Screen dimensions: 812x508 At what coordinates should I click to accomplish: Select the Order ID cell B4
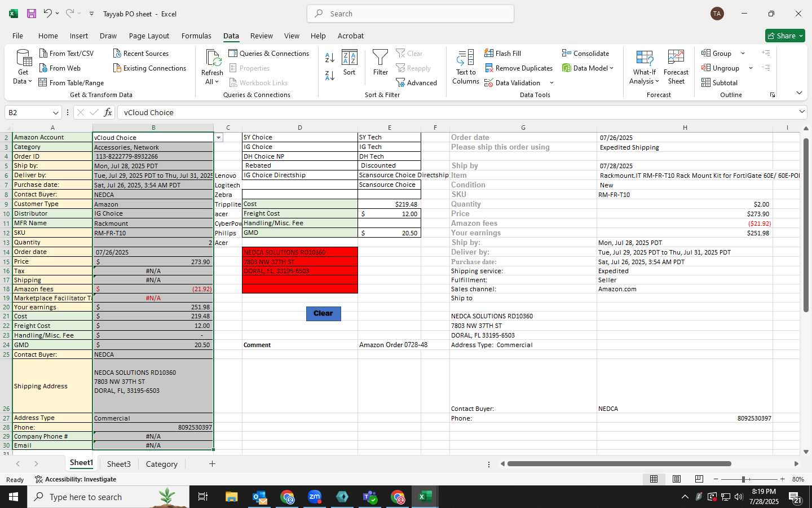153,156
